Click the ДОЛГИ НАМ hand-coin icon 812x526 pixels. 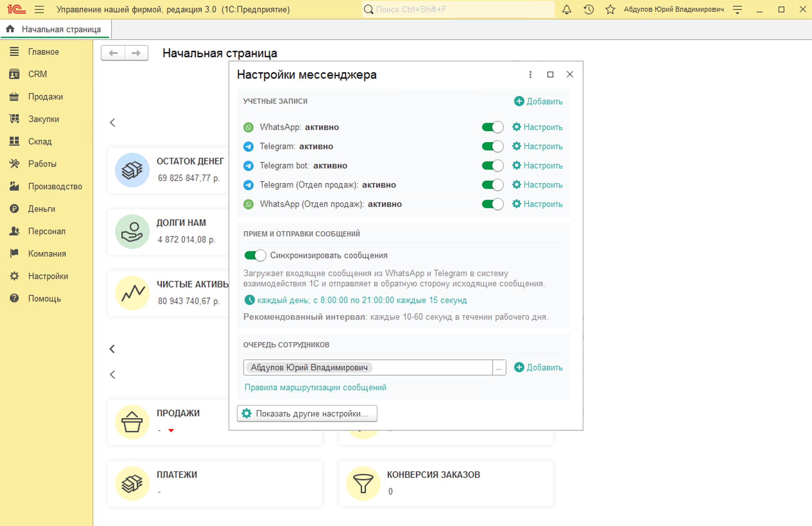[x=132, y=232]
